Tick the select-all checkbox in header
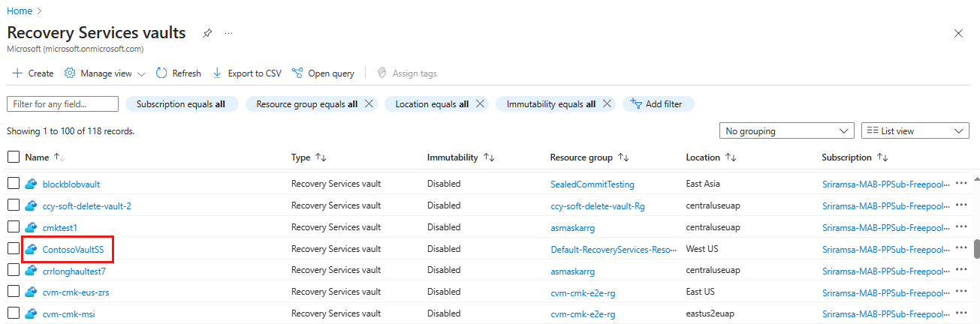This screenshot has height=324, width=980. (x=13, y=157)
